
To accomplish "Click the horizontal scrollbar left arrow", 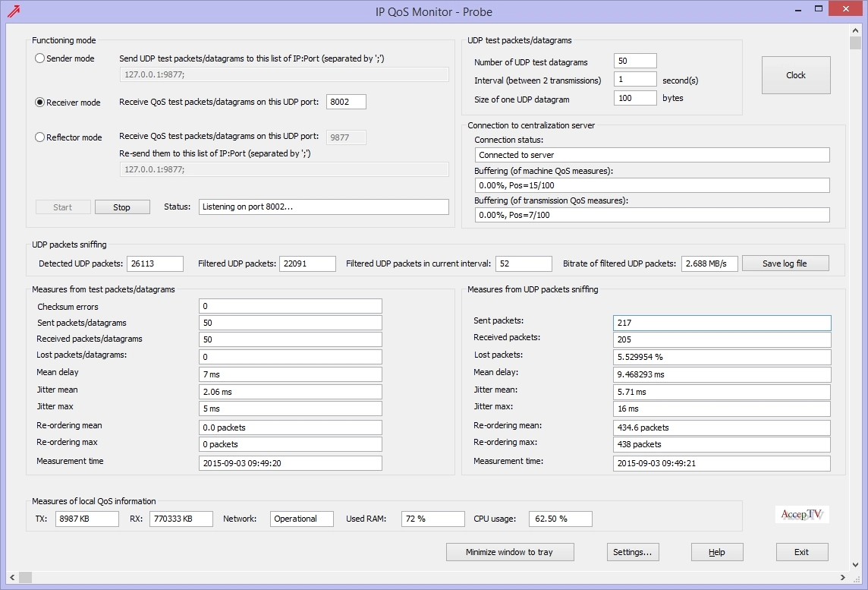I will [x=12, y=577].
